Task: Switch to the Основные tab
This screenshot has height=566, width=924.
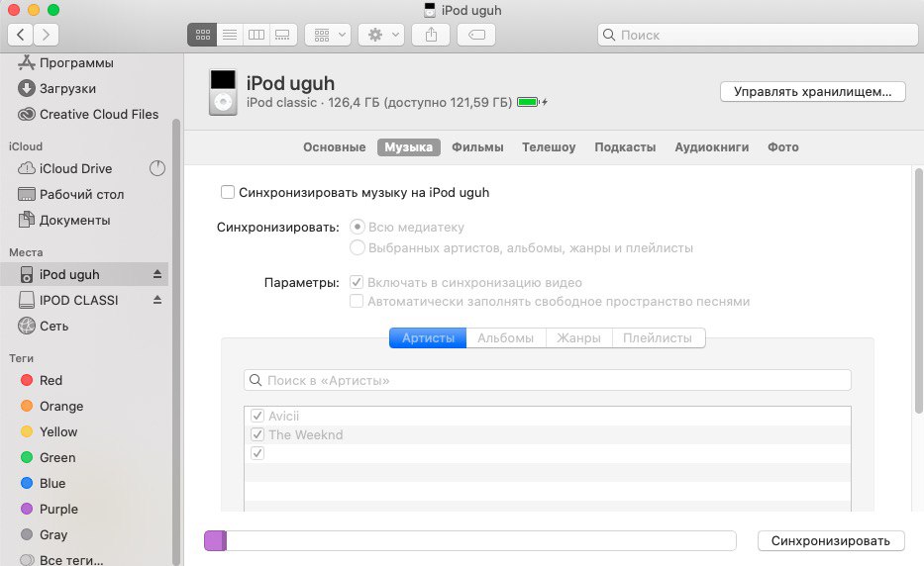Action: pyautogui.click(x=334, y=147)
